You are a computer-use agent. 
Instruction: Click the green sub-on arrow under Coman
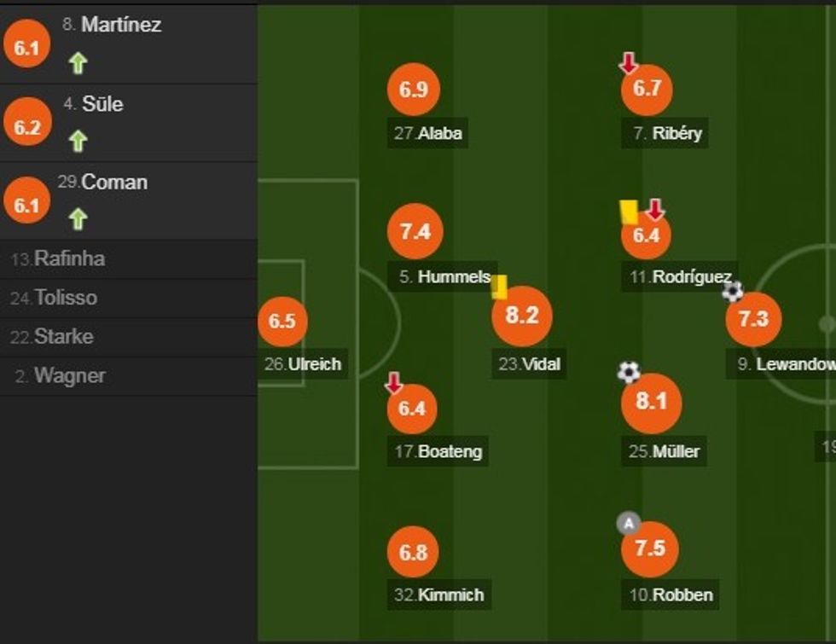78,219
